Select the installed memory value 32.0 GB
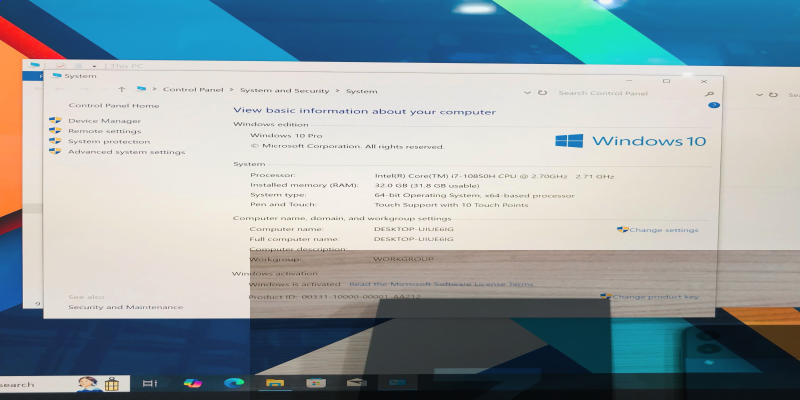The image size is (800, 400). point(427,185)
